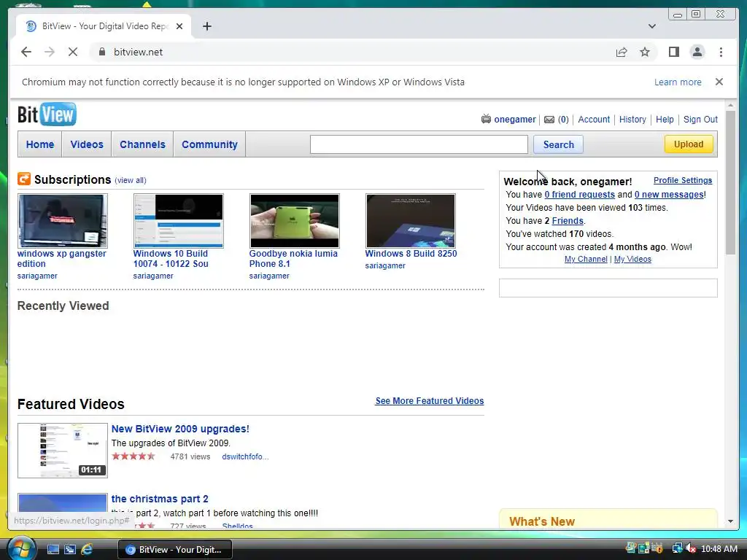Click page scrollbar up arrow
The image size is (747, 560).
pos(730,105)
